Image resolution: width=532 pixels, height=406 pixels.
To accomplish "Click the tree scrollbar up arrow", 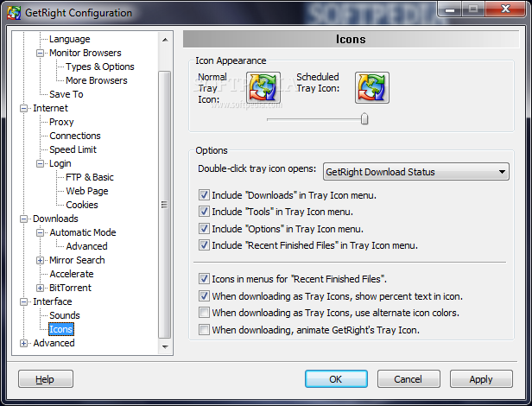I will tap(165, 40).
